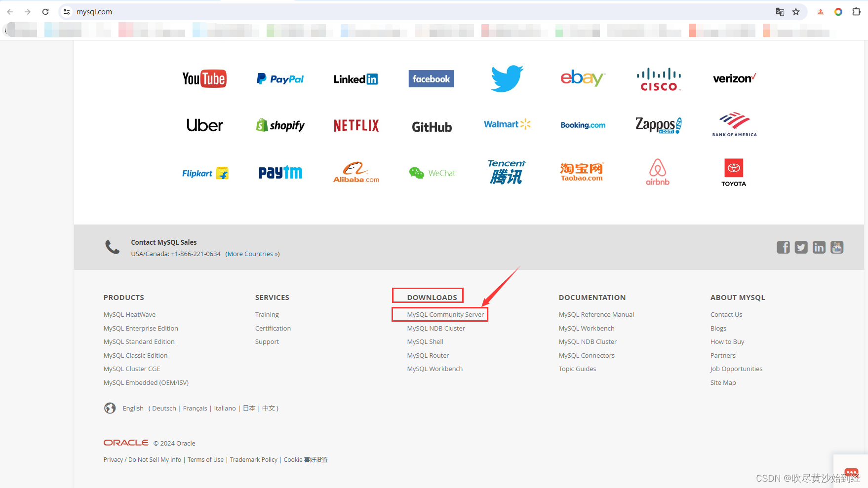The height and width of the screenshot is (488, 868).
Task: Open the Training services link
Action: tap(267, 314)
